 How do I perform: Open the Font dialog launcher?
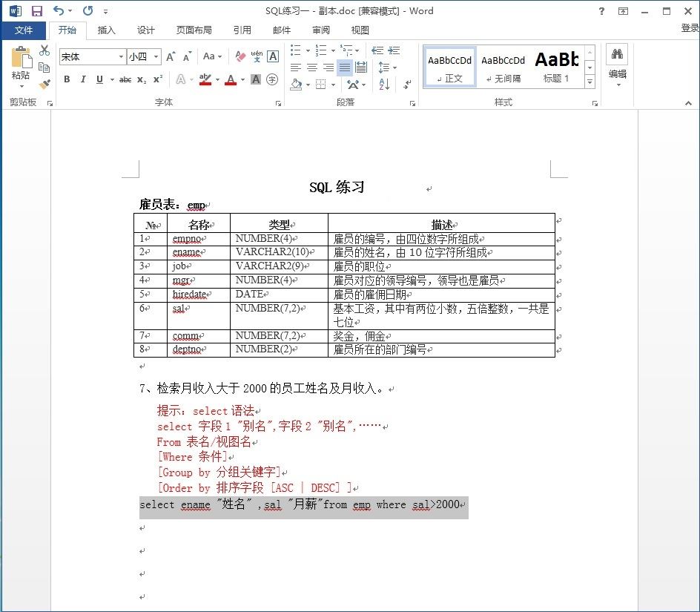coord(279,103)
